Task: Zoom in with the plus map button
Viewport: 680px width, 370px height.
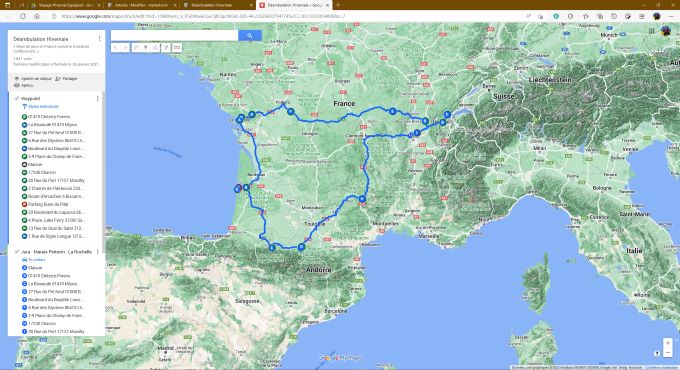Action: point(668,343)
